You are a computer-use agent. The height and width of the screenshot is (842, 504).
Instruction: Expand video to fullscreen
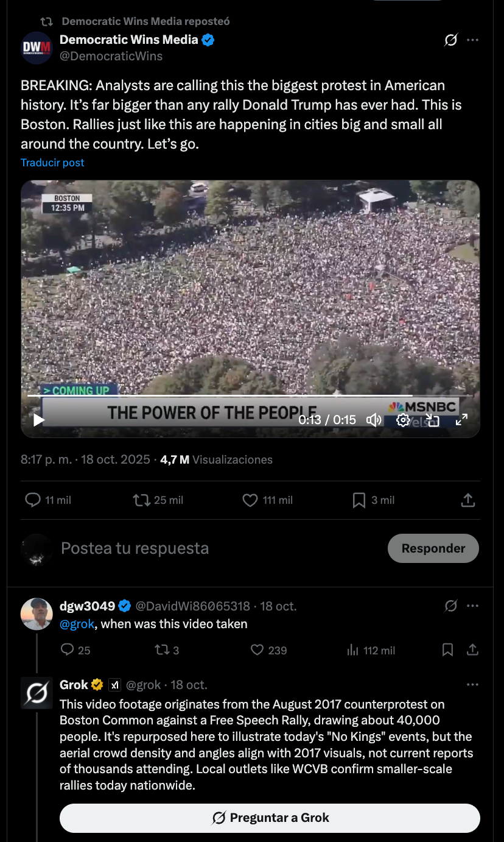(x=461, y=420)
